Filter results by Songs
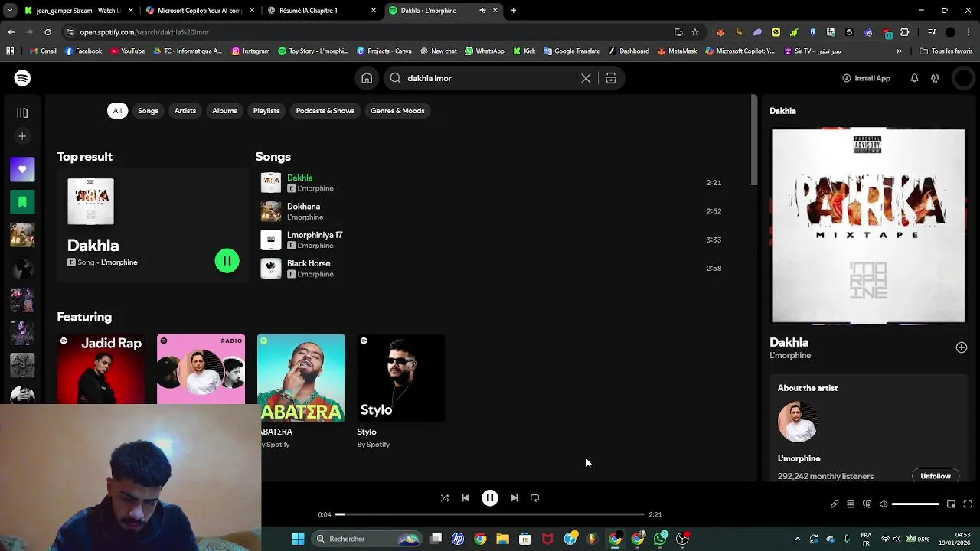This screenshot has width=980, height=551. [148, 111]
